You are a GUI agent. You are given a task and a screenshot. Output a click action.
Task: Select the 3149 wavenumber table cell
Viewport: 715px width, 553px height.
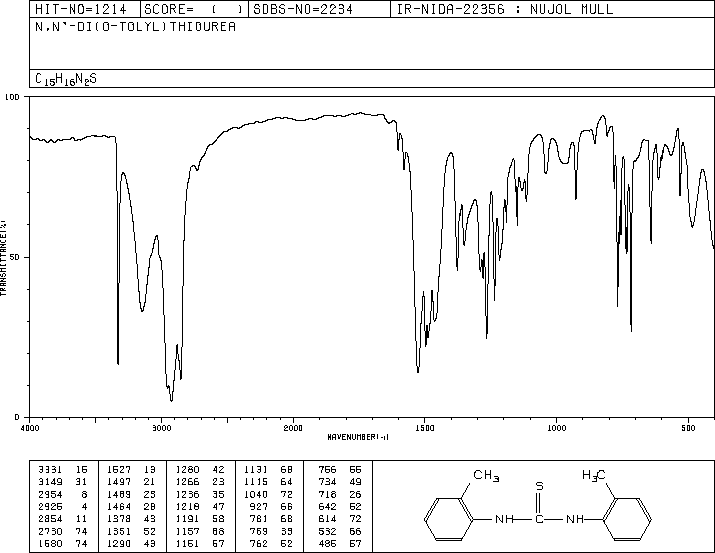tap(50, 482)
